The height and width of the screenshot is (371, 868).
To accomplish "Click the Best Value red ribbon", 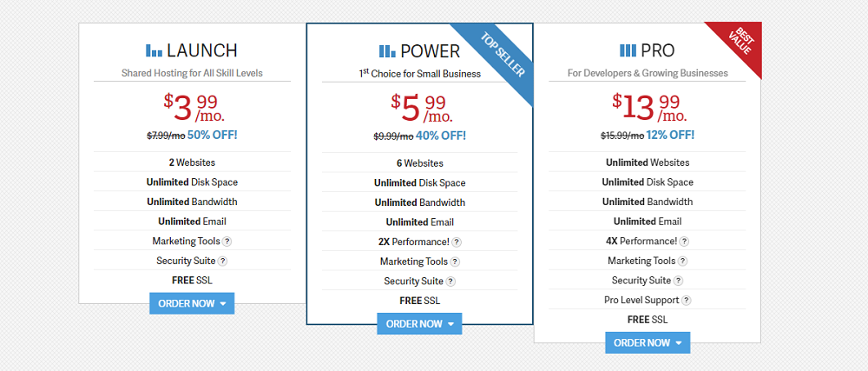I will pos(740,42).
